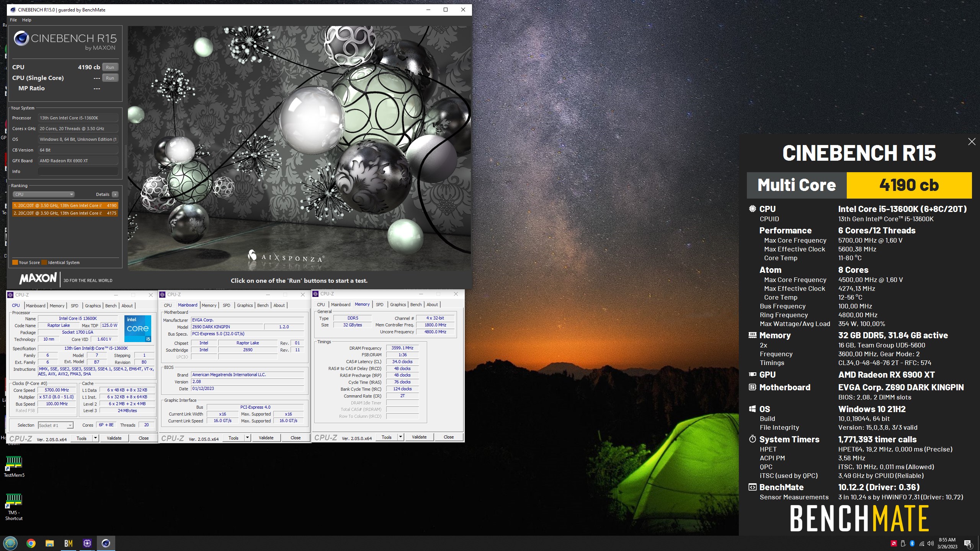Open the TM5 - Shortcut desktop icon
Image resolution: width=980 pixels, height=551 pixels.
click(x=14, y=507)
